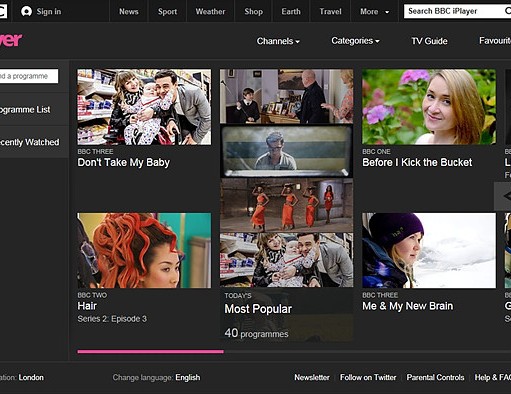
Task: Open the Help & FAQ footer link
Action: (493, 377)
